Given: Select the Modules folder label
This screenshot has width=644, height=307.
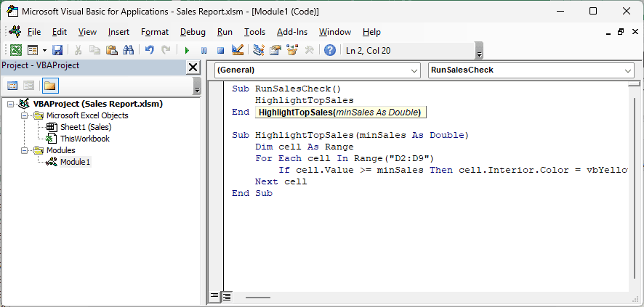Looking at the screenshot, I should coord(61,150).
